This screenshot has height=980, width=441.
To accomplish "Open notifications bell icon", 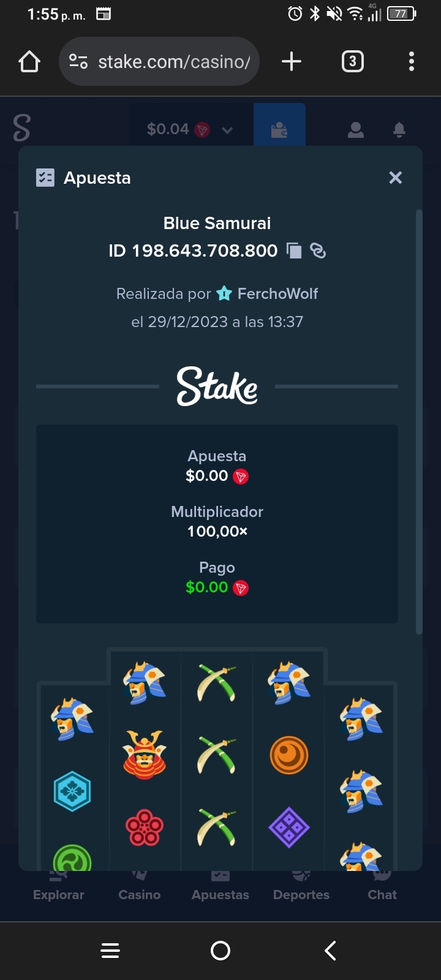I will (399, 130).
